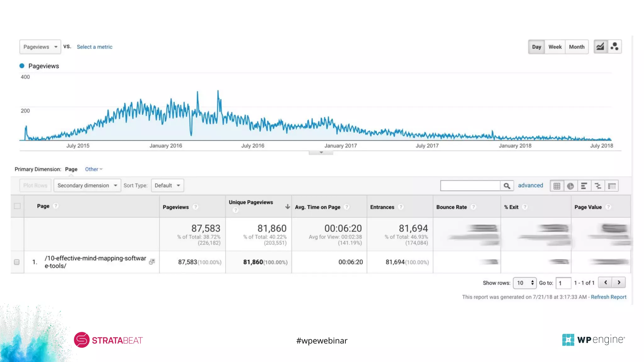Click the Refresh Report link

coord(608,297)
